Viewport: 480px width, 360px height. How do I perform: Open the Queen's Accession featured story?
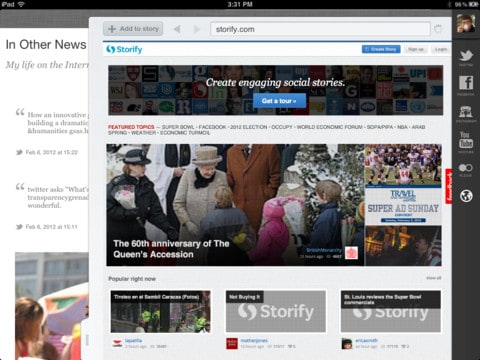click(235, 205)
